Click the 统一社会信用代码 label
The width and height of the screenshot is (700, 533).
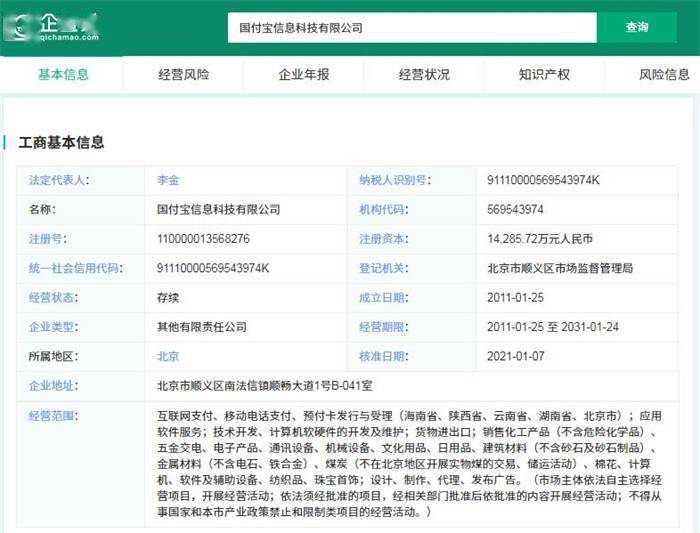pyautogui.click(x=75, y=268)
